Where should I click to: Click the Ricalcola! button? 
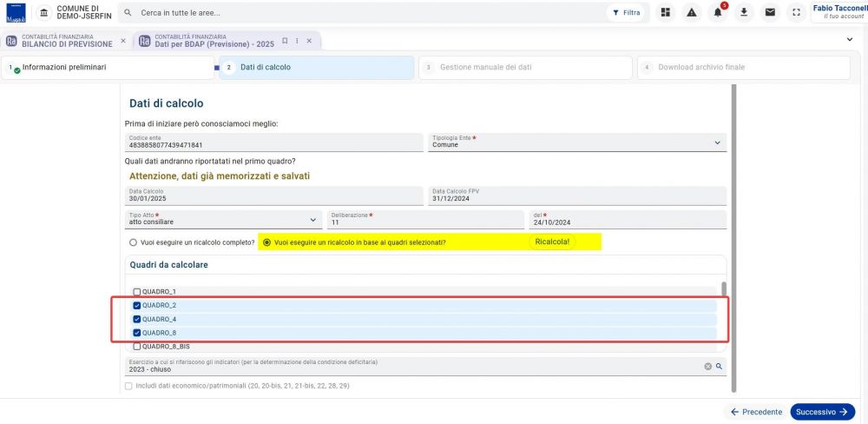pos(552,242)
